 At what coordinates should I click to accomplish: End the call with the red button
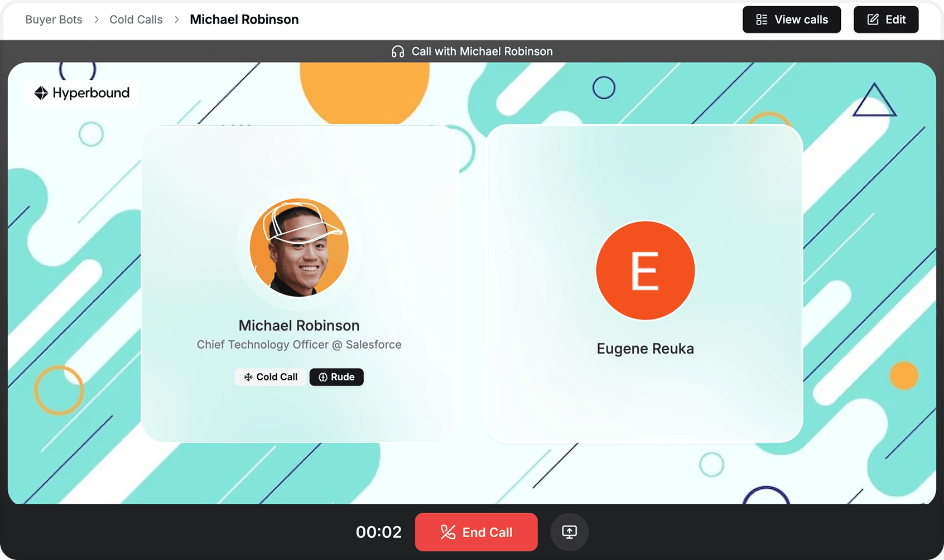[x=476, y=532]
